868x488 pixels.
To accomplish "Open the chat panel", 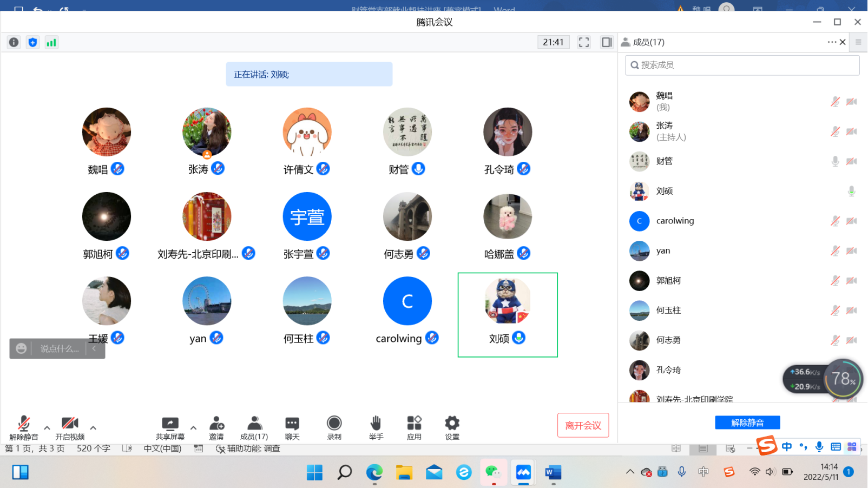I will [x=292, y=428].
